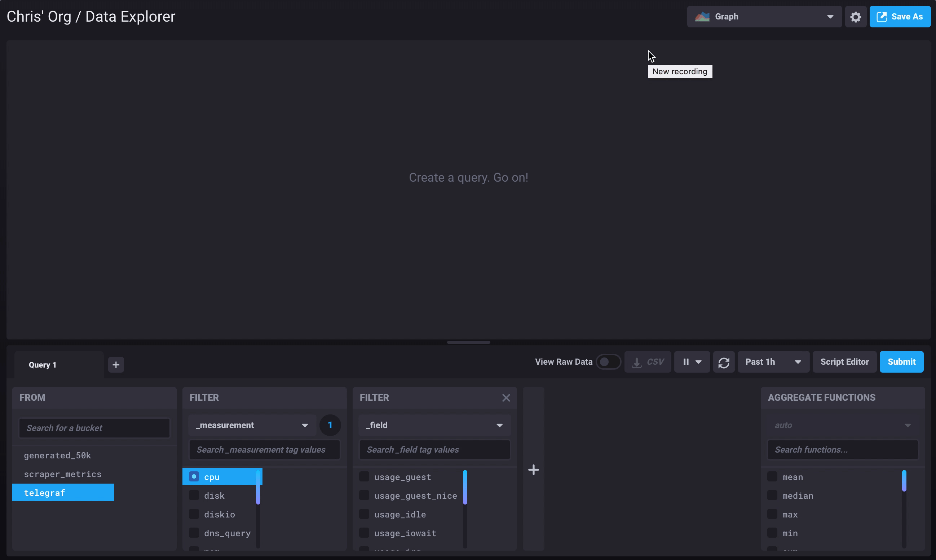Switch to Script Editor
This screenshot has height=560, width=936.
pos(844,362)
